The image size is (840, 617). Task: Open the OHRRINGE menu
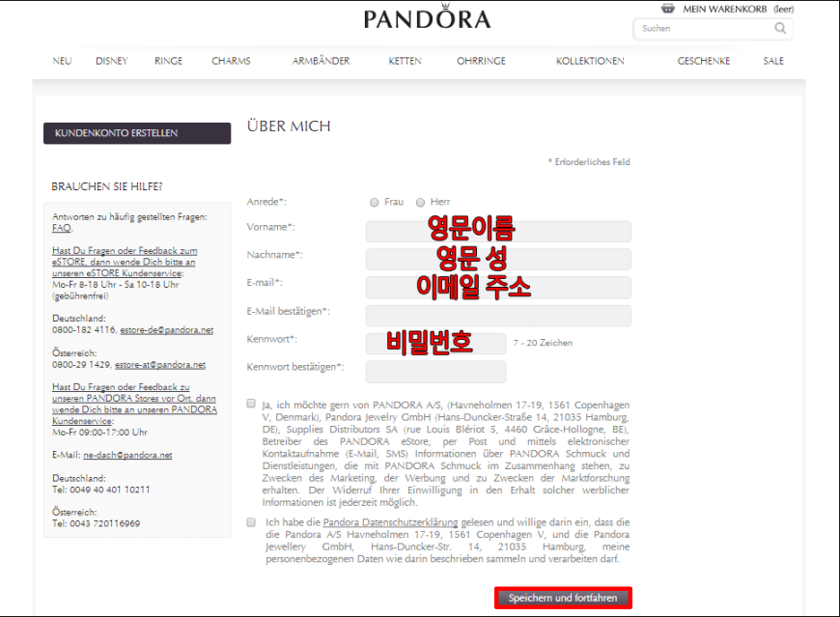tap(481, 61)
